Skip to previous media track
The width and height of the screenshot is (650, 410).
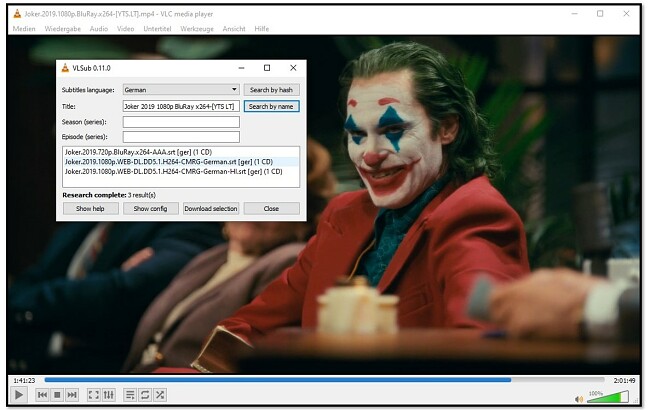[x=42, y=395]
